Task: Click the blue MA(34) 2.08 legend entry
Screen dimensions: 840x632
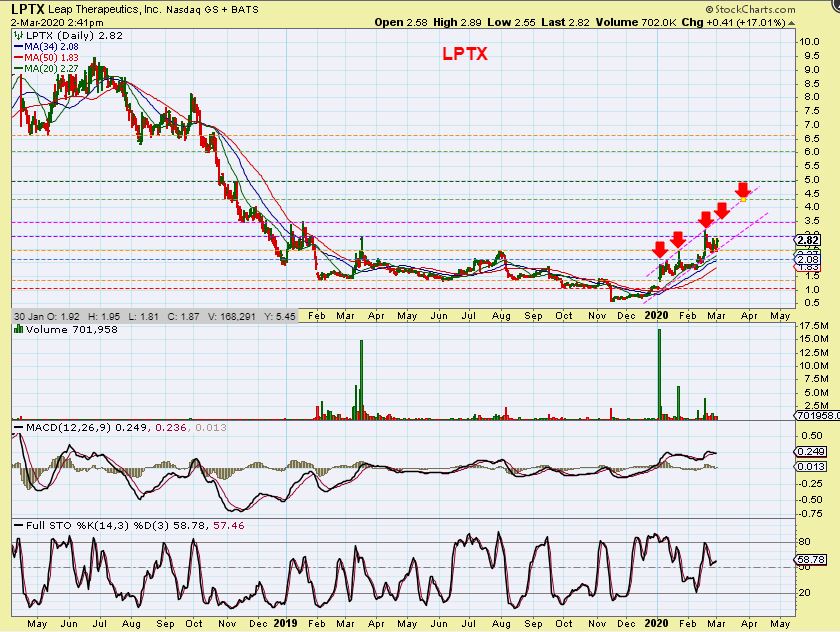Action: (46, 47)
